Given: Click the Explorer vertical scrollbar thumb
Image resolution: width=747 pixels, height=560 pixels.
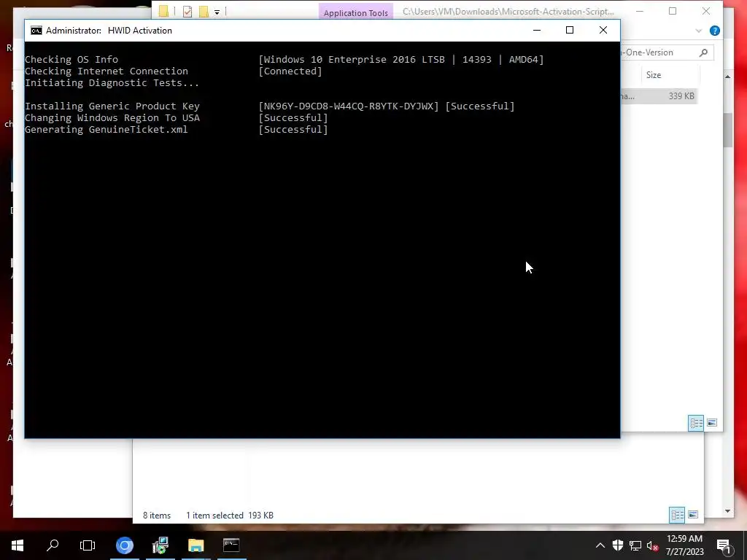Looking at the screenshot, I should [727, 130].
